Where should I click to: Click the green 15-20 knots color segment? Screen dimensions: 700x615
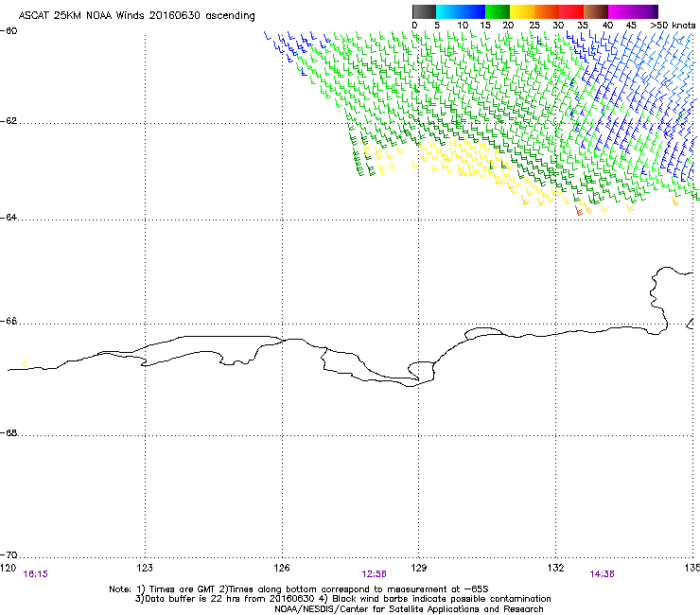[498, 11]
